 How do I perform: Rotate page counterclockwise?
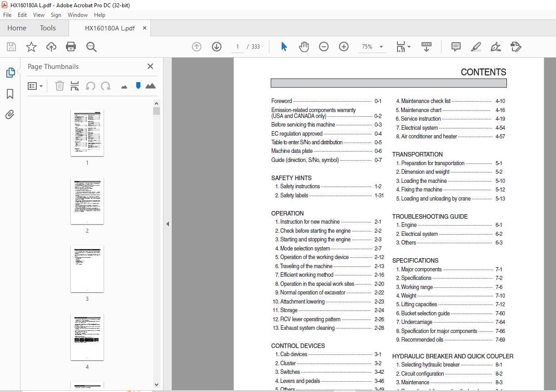(90, 86)
